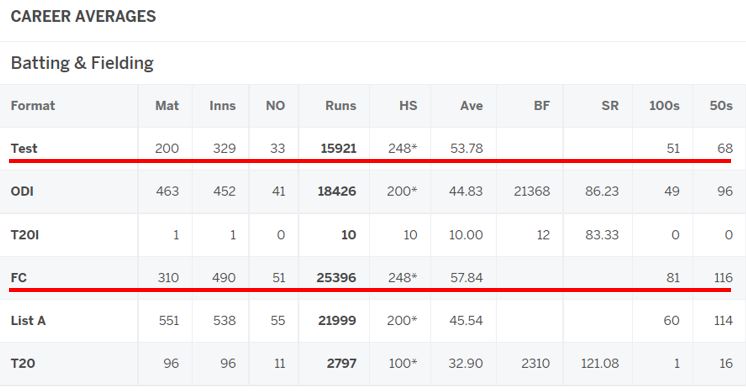Click the Batting & Fielding heading

pyautogui.click(x=82, y=63)
